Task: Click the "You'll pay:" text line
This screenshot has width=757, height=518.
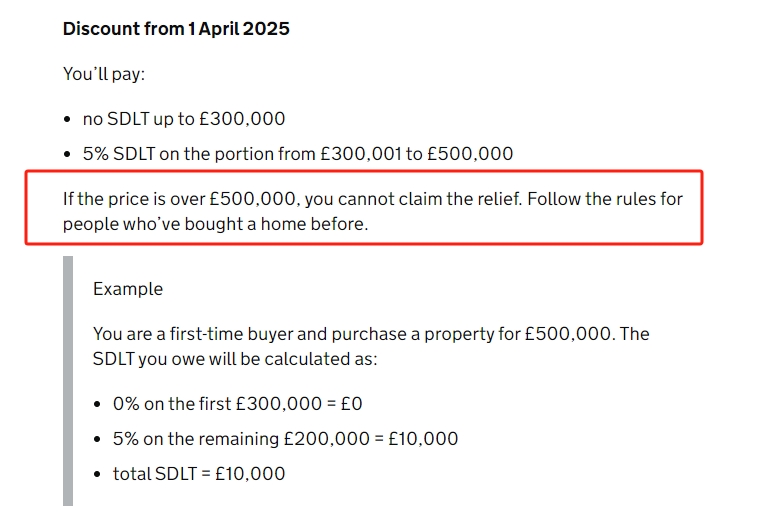Action: [104, 74]
